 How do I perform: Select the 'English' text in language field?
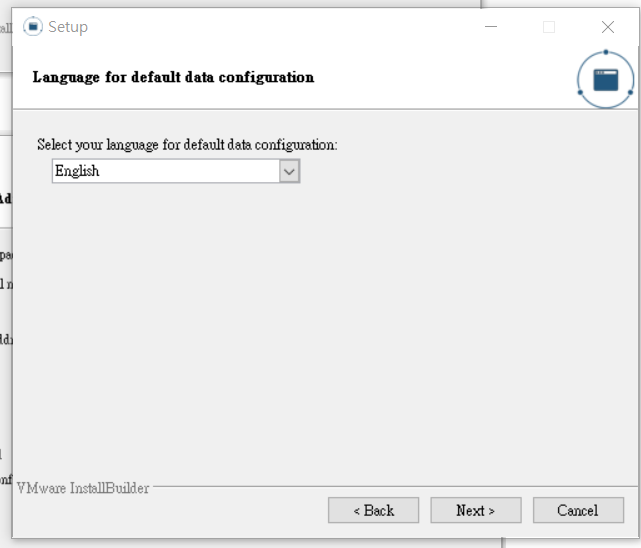coord(77,171)
